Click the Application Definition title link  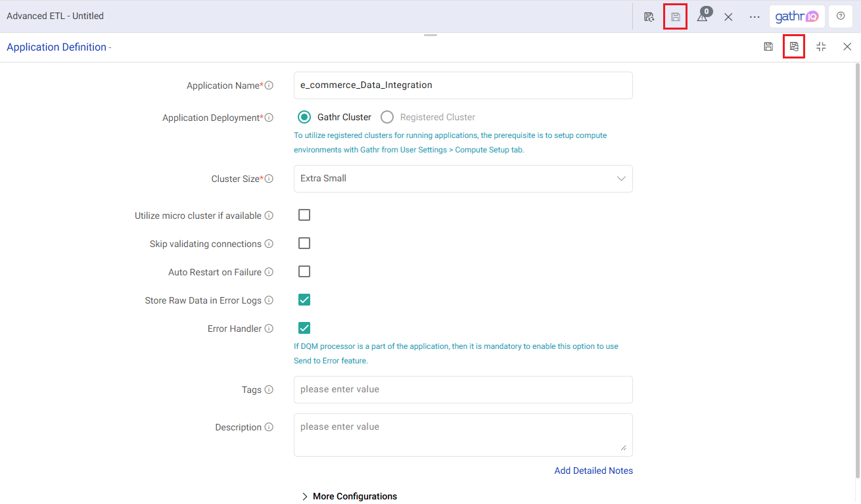pyautogui.click(x=57, y=47)
